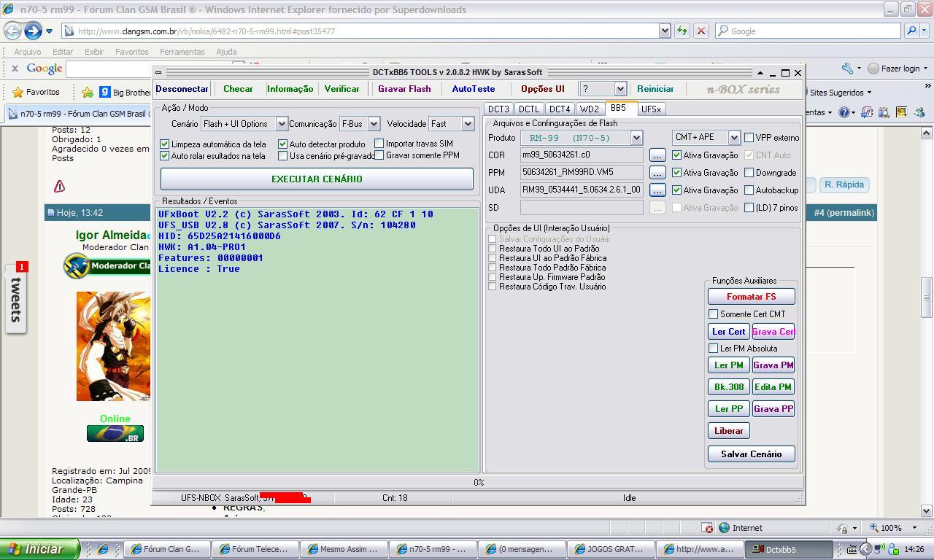This screenshot has width=934, height=560.
Task: Click the Moderador Clan badge image
Action: pyautogui.click(x=107, y=265)
